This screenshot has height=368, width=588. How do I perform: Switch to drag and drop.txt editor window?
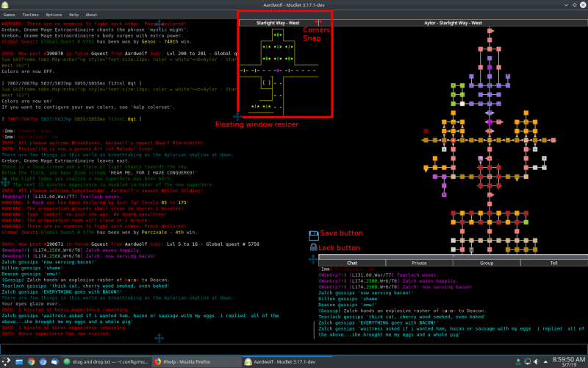pyautogui.click(x=106, y=361)
